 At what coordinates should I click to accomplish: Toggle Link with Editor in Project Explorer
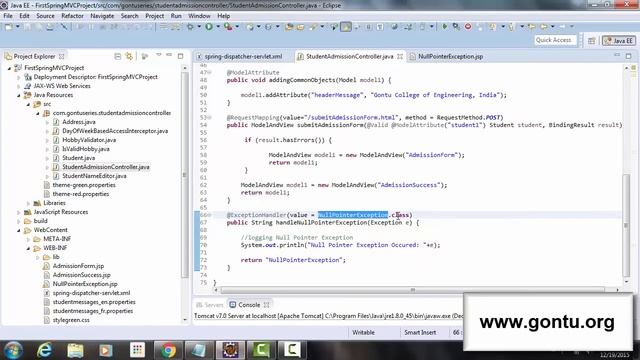[129, 56]
